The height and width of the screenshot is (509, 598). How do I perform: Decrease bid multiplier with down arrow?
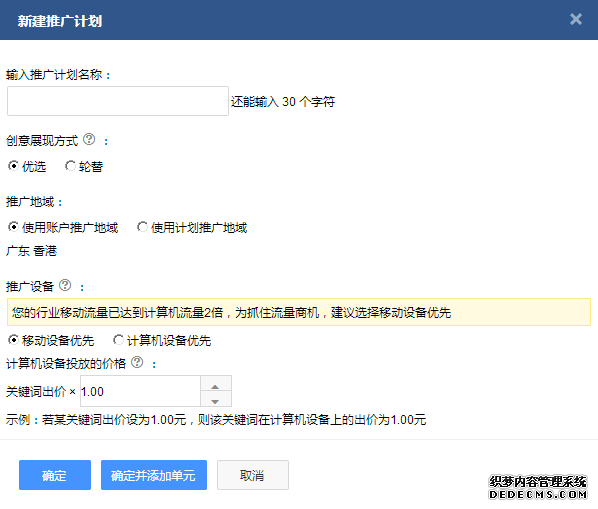tap(215, 399)
